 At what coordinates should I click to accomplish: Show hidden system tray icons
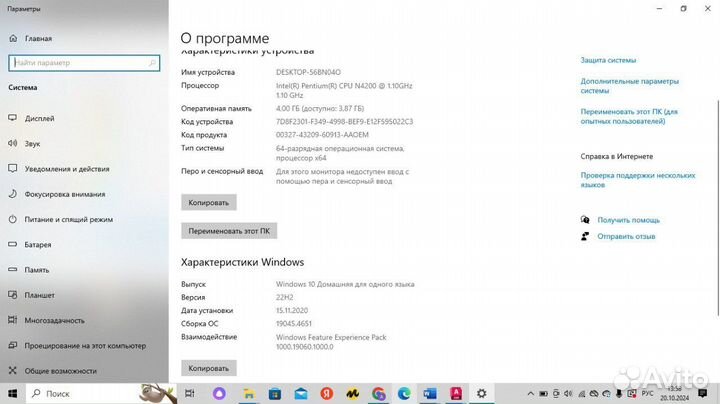pos(530,393)
